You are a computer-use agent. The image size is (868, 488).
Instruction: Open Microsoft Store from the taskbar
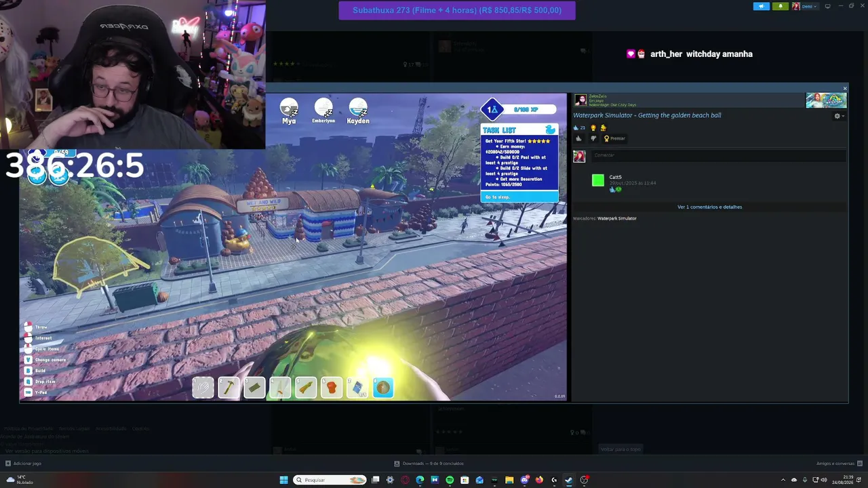pos(465,480)
